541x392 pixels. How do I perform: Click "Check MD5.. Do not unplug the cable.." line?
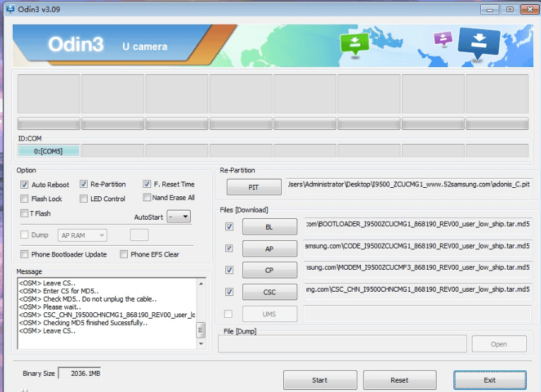tap(88, 299)
